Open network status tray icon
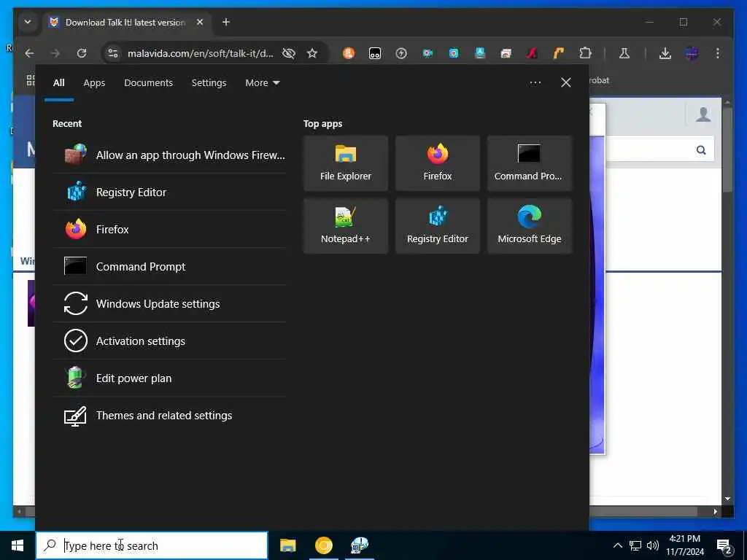Image resolution: width=747 pixels, height=560 pixels. pos(635,545)
